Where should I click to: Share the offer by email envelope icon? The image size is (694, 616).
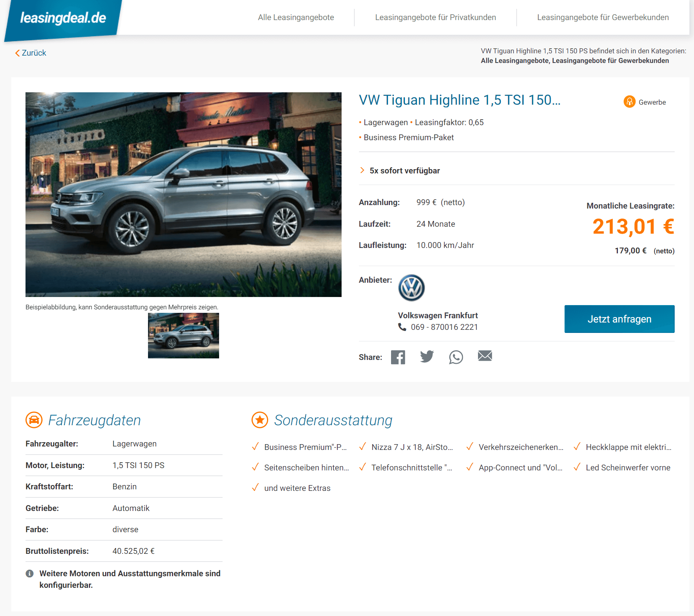[x=485, y=356]
